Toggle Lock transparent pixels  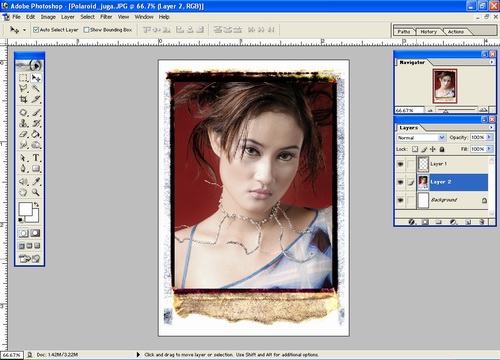tap(415, 149)
